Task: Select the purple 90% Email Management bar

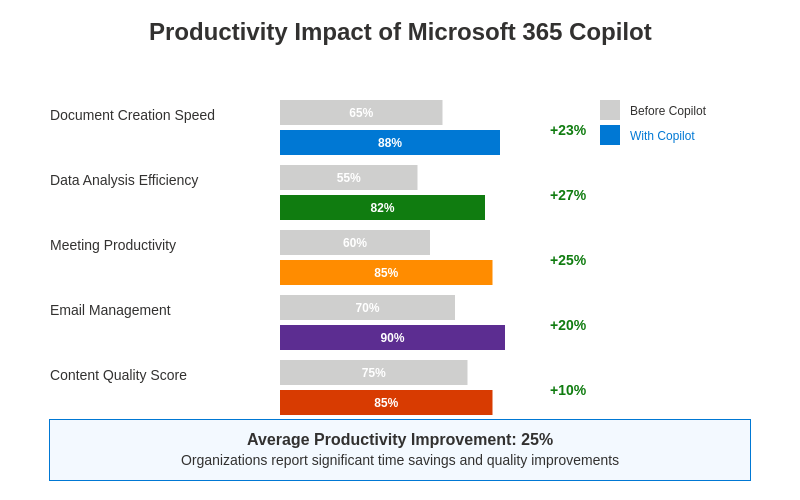Action: [392, 338]
